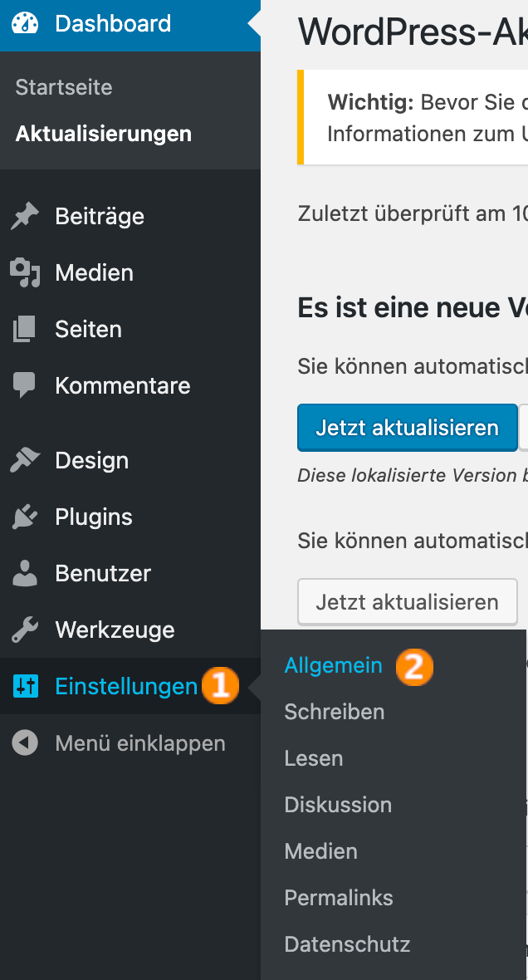Click the Kommentare speech bubble icon
The width and height of the screenshot is (528, 980).
click(25, 385)
